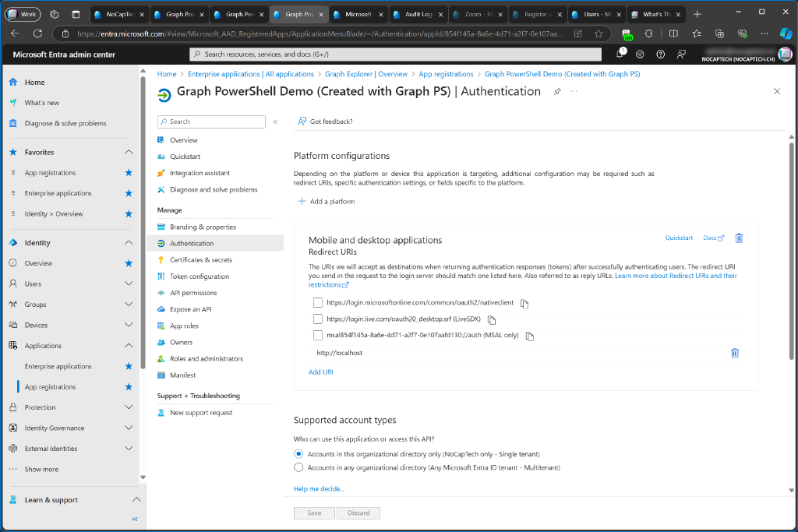This screenshot has height=532, width=798.
Task: Delete the http://localhost redirect URI
Action: coord(733,353)
